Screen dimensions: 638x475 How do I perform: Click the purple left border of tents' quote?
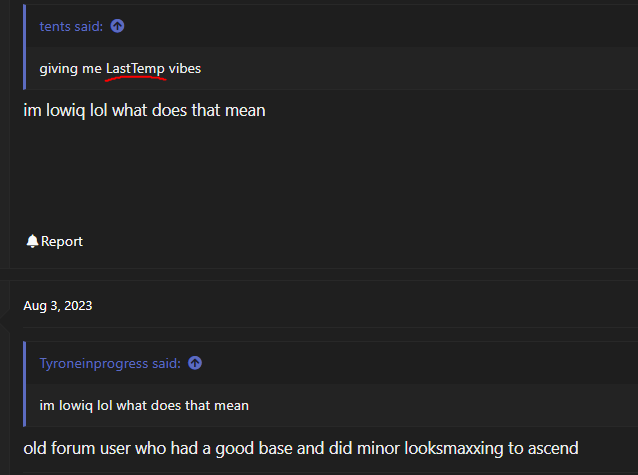25,47
